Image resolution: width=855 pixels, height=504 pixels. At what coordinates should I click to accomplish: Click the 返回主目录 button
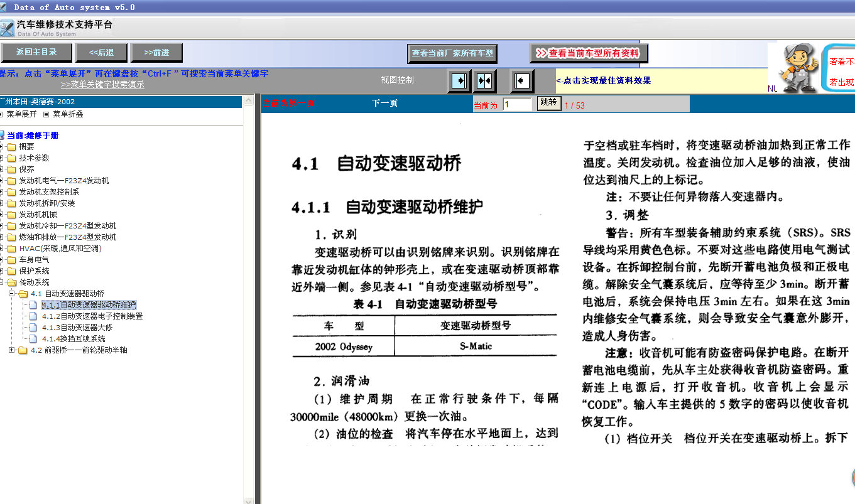37,53
